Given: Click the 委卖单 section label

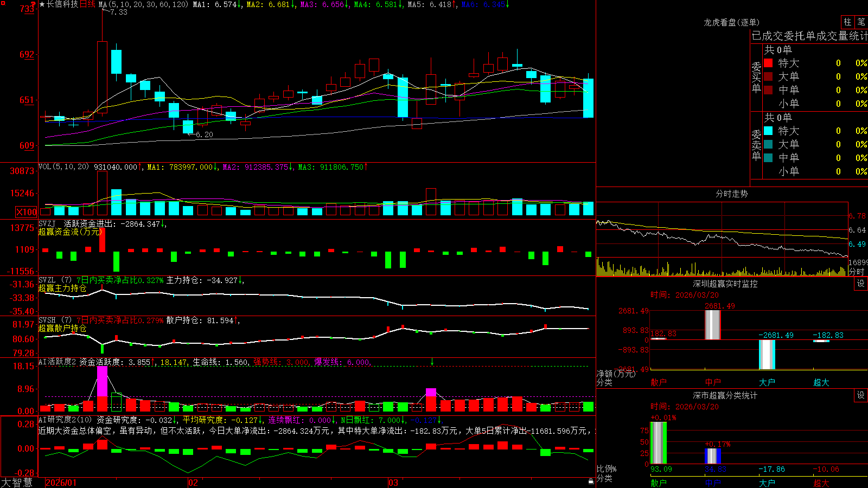Looking at the screenshot, I should (756, 145).
